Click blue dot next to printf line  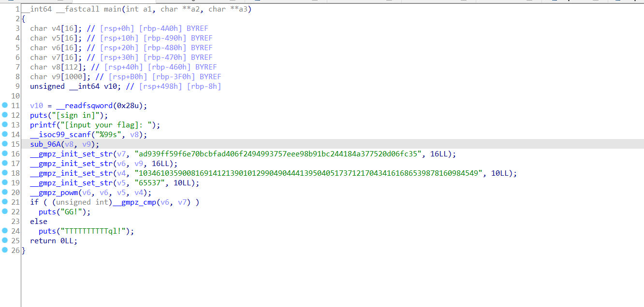pyautogui.click(x=5, y=125)
